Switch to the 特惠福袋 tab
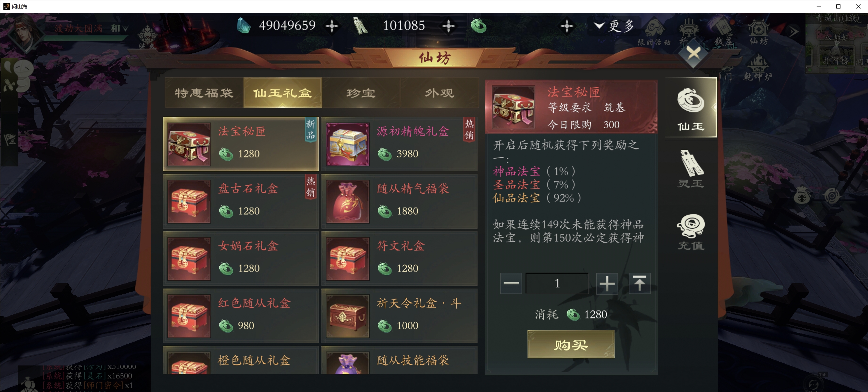This screenshot has height=392, width=868. [x=204, y=93]
